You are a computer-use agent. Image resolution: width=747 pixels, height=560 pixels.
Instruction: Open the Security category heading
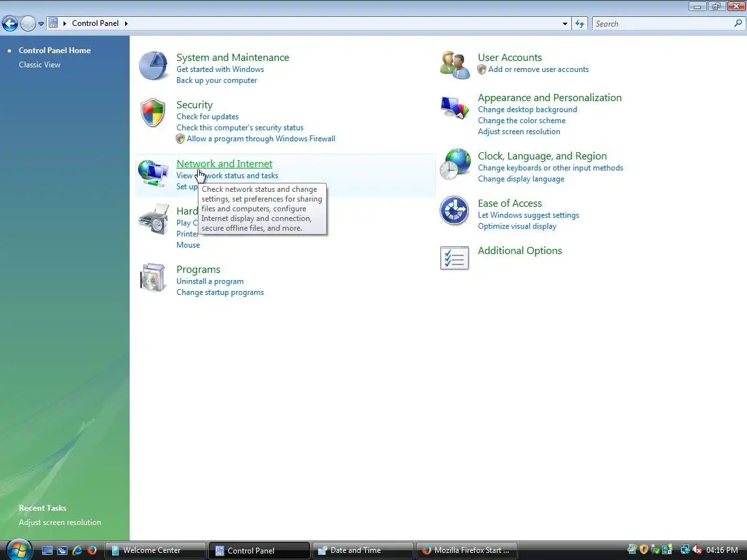tap(195, 105)
